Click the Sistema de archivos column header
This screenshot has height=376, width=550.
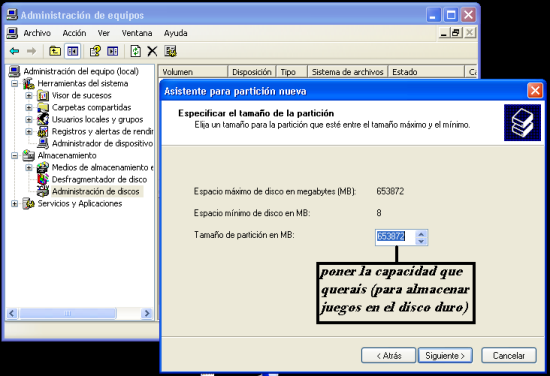348,72
